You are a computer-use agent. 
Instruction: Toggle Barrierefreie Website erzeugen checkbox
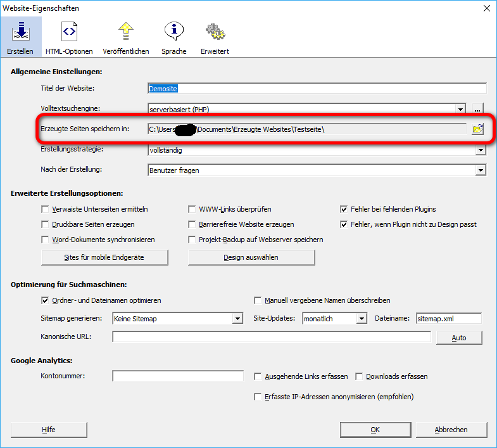(x=193, y=224)
